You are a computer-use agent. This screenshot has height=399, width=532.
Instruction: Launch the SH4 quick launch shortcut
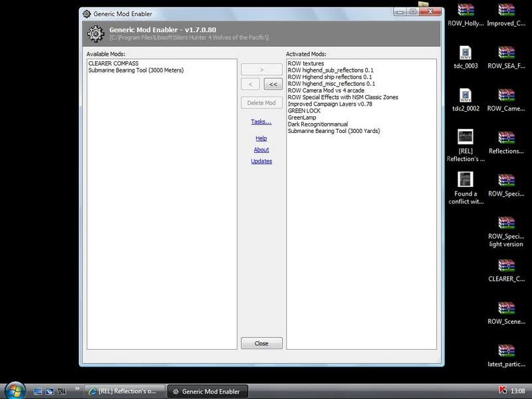61,391
